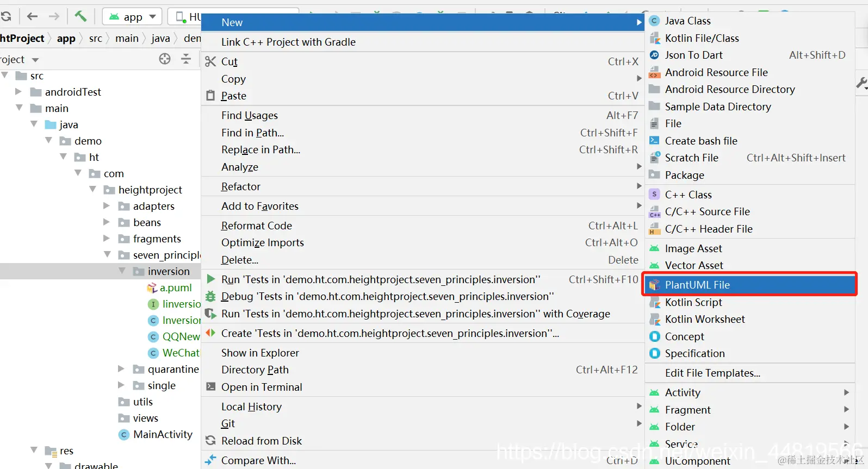Click the Image Asset android icon

click(x=655, y=248)
